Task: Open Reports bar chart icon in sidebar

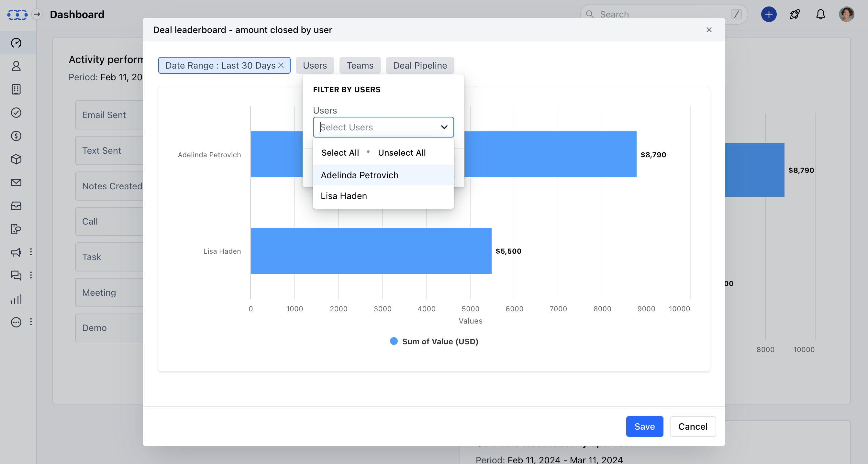Action: pos(16,299)
